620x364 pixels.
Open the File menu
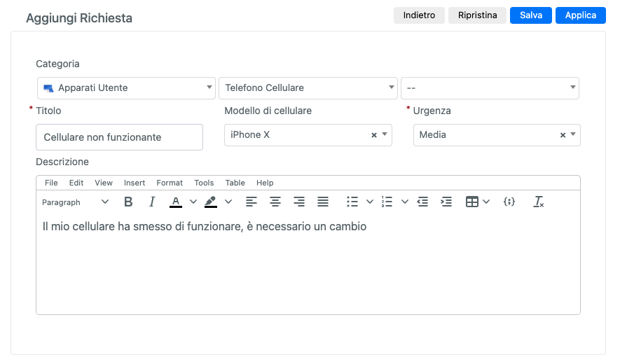(x=51, y=183)
